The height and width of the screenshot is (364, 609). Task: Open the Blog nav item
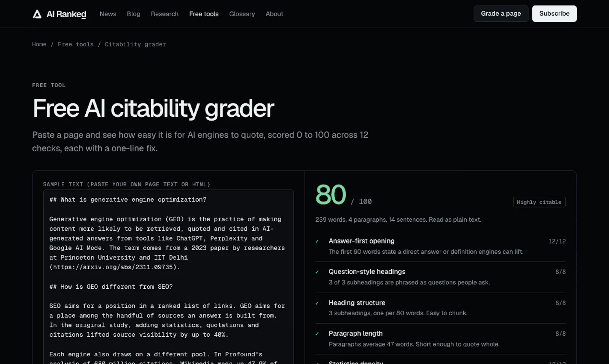[x=133, y=14]
